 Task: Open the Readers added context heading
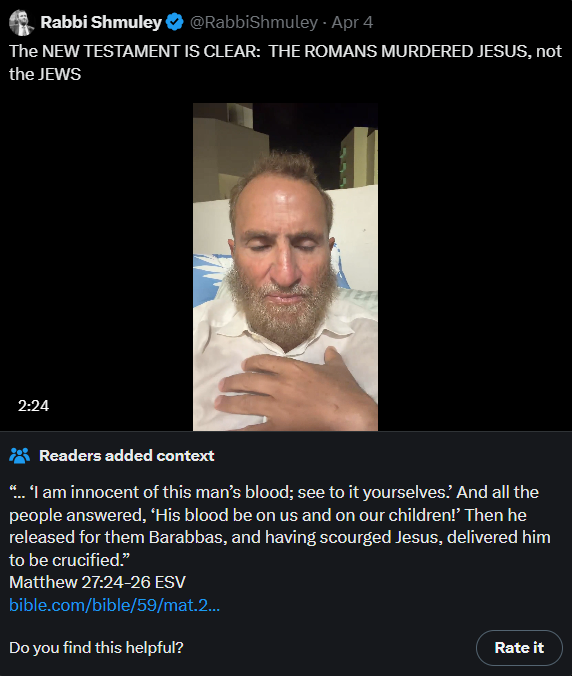click(x=126, y=456)
